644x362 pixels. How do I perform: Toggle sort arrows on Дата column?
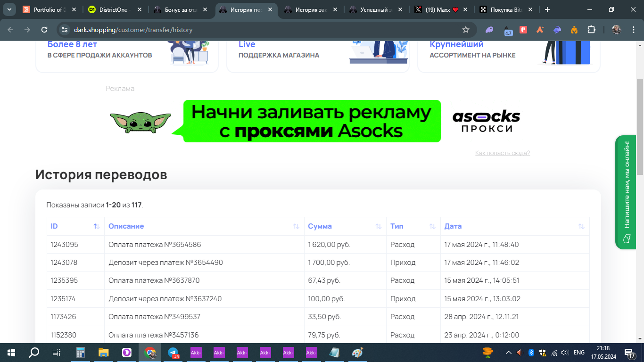(x=581, y=226)
